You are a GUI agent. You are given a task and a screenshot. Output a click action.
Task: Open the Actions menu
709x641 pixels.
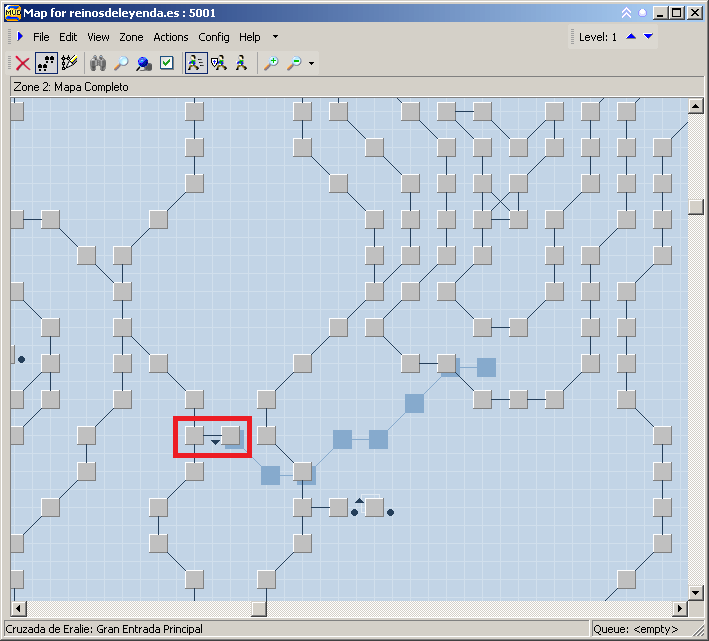click(170, 37)
